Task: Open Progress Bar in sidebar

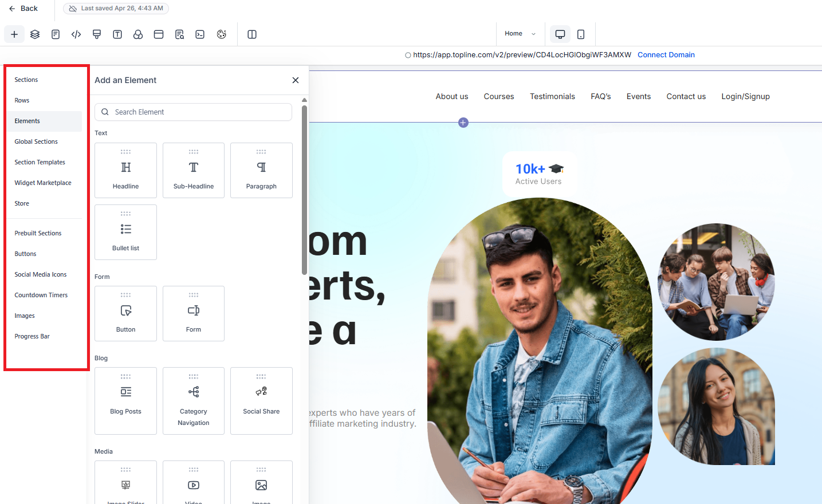Action: pyautogui.click(x=32, y=336)
